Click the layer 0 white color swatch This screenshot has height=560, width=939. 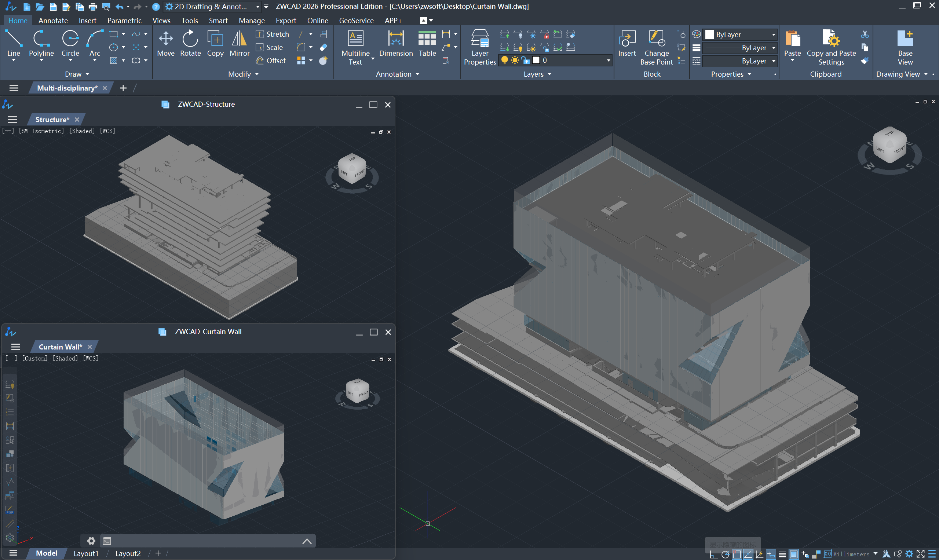coord(536,60)
